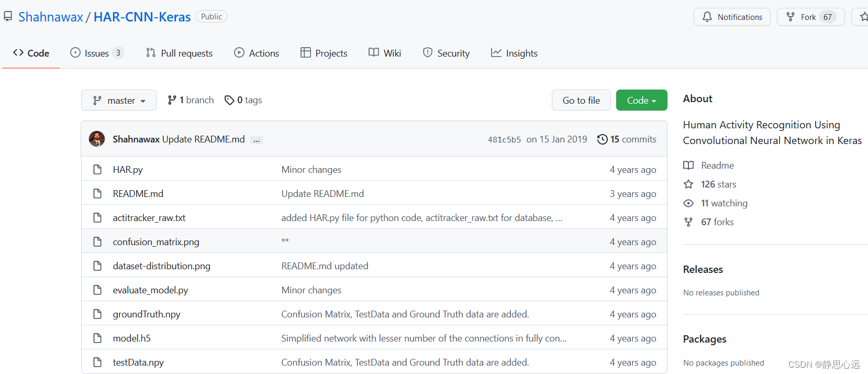The height and width of the screenshot is (374, 868).
Task: Open the testData.npy file
Action: [x=138, y=362]
